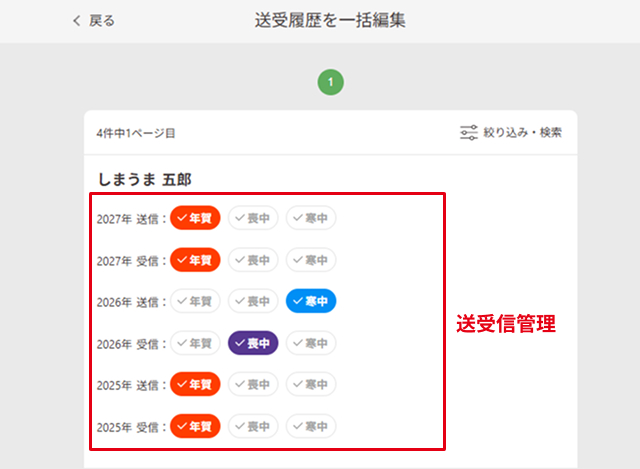640x469 pixels.
Task: Toggle off 年賀 for 2027年 受信
Action: (195, 260)
